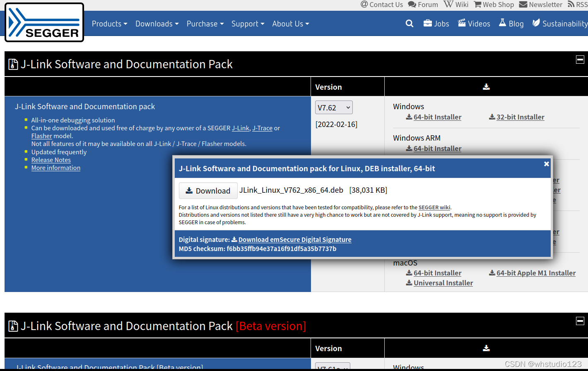
Task: Open the V7.62 version dropdown
Action: [334, 108]
